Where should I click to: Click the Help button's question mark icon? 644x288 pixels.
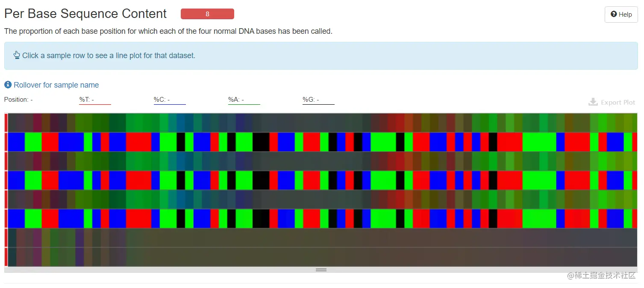pos(614,14)
